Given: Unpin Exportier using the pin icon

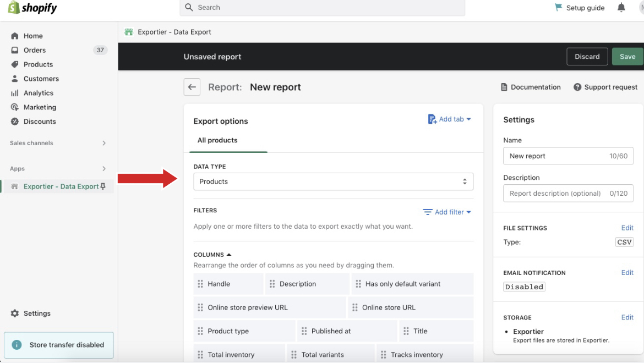Looking at the screenshot, I should (103, 186).
